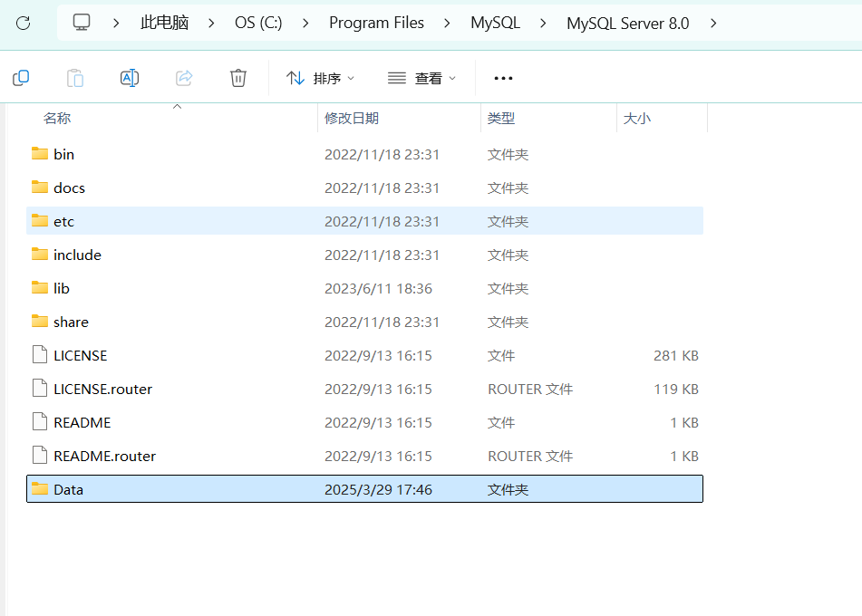Click the 281 KB size value
The image size is (862, 616).
[675, 355]
